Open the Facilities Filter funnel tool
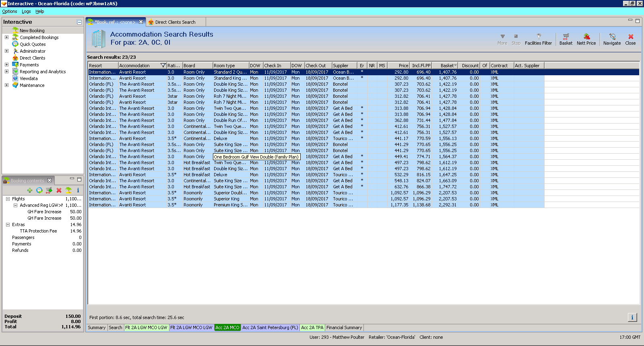 coord(538,39)
